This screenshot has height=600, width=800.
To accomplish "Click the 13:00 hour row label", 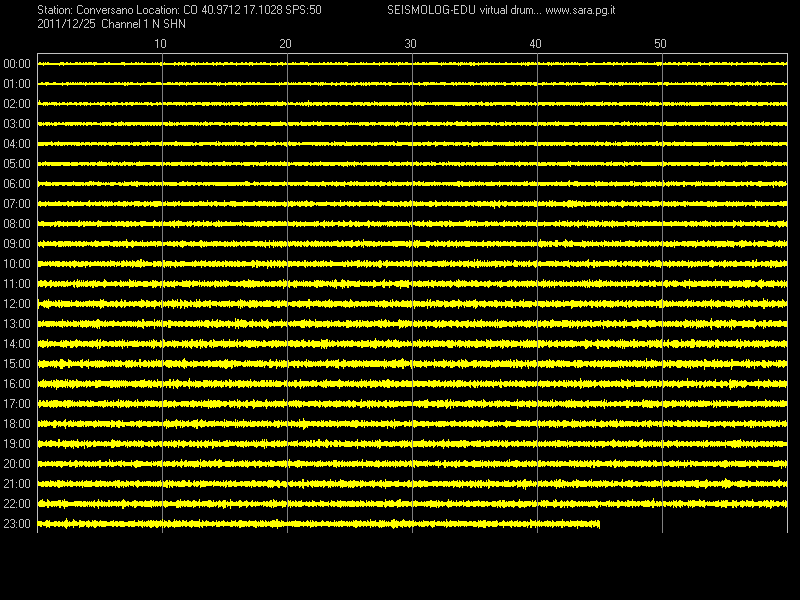I will (x=17, y=323).
